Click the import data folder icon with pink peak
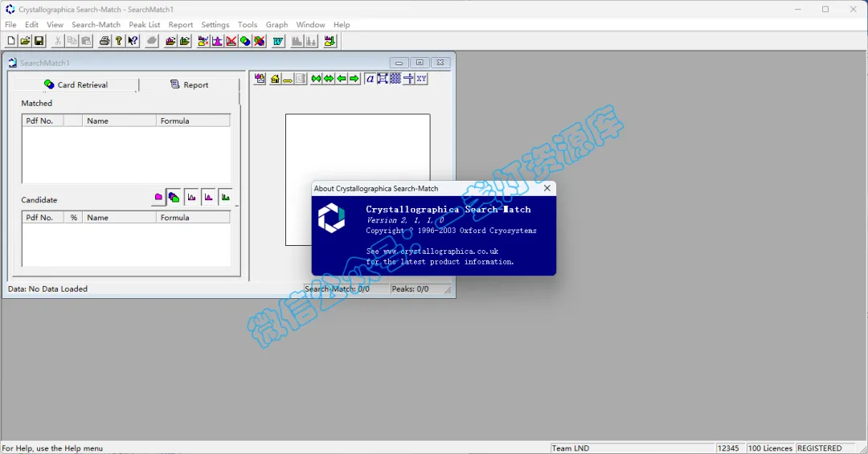The width and height of the screenshot is (868, 454). point(170,41)
